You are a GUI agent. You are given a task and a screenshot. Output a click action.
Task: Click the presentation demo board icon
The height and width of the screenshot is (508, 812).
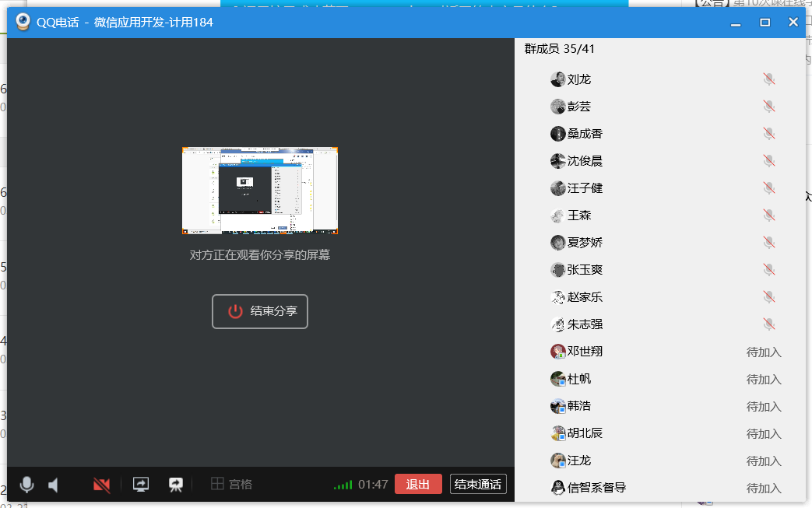click(176, 485)
